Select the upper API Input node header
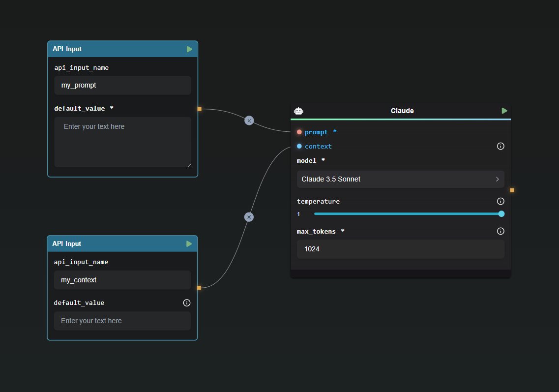 click(122, 49)
